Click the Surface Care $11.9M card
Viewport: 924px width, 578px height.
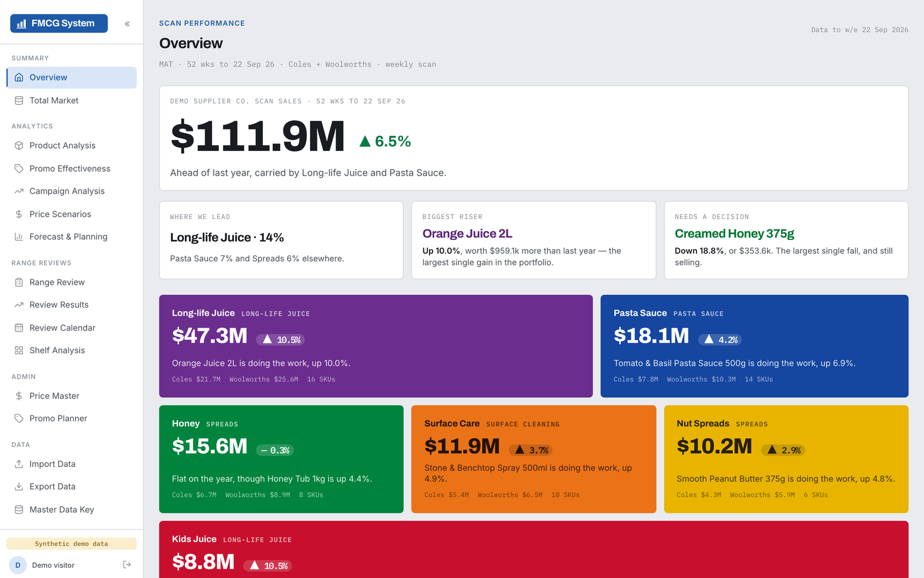(x=534, y=459)
